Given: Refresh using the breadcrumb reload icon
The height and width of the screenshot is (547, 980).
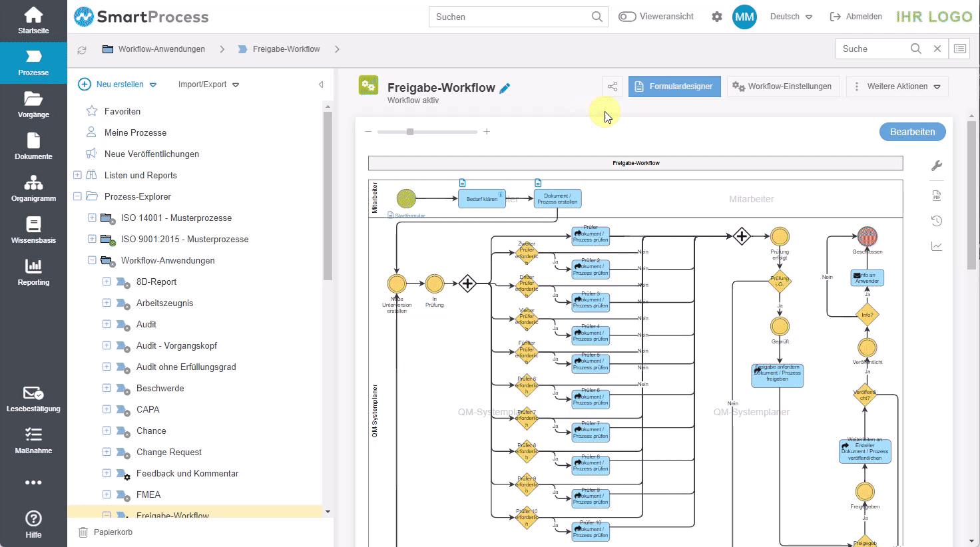Looking at the screenshot, I should click(82, 50).
